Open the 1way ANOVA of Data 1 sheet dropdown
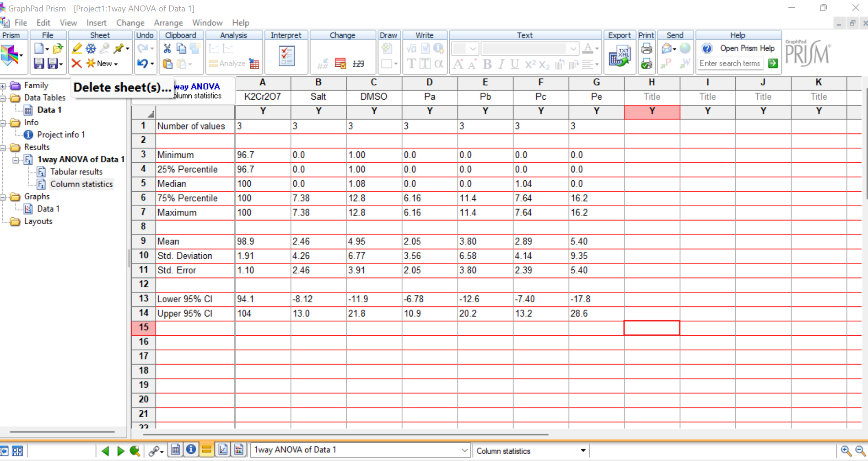This screenshot has width=868, height=461. point(464,450)
